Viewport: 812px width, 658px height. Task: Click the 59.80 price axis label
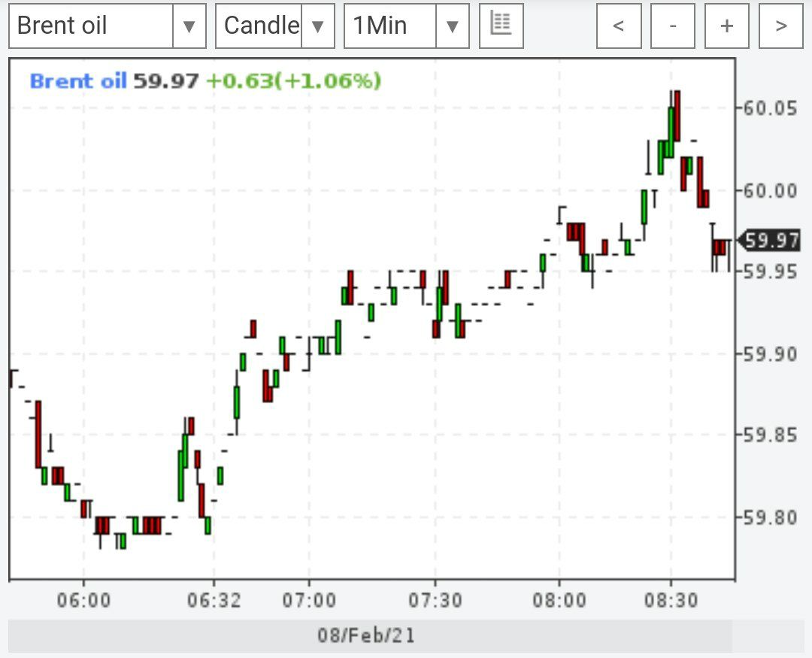coord(770,517)
